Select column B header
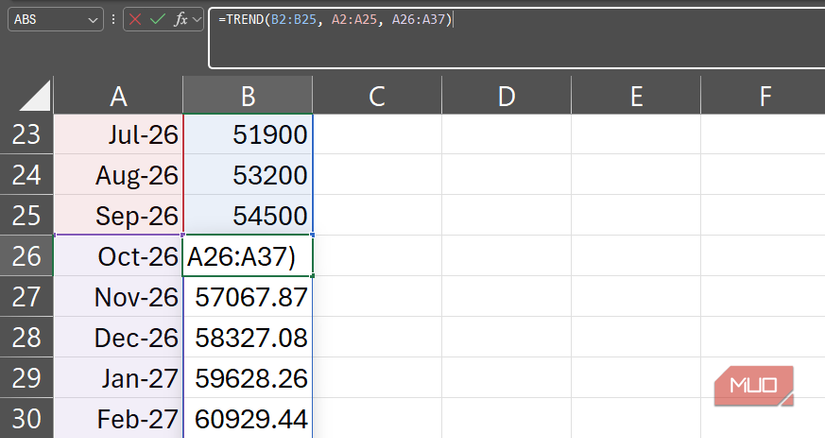Viewport: 825px width, 438px height. pyautogui.click(x=248, y=96)
